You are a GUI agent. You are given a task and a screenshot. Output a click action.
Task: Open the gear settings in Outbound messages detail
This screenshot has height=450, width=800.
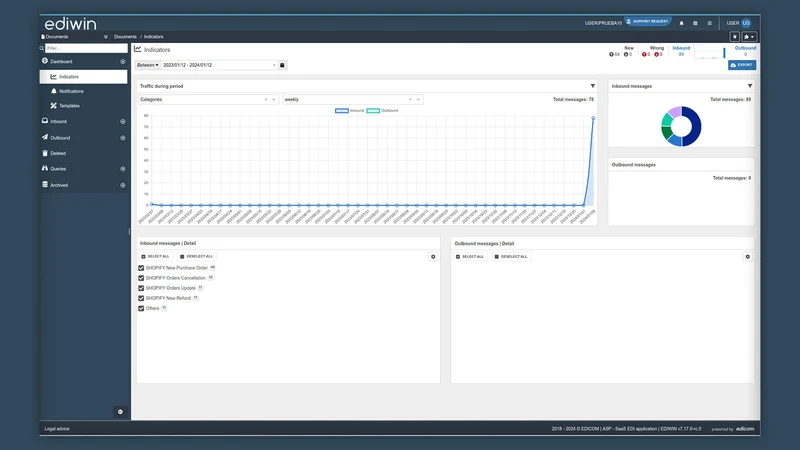coord(747,257)
